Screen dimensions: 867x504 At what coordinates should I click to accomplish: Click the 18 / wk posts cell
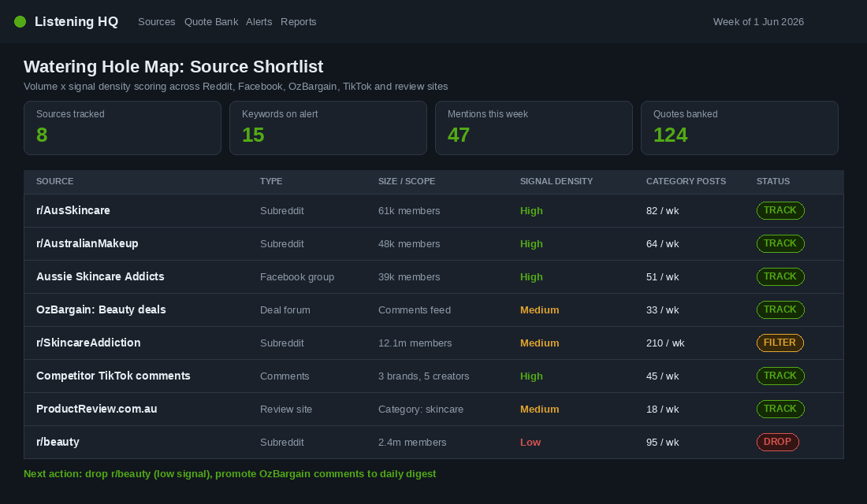(x=662, y=409)
